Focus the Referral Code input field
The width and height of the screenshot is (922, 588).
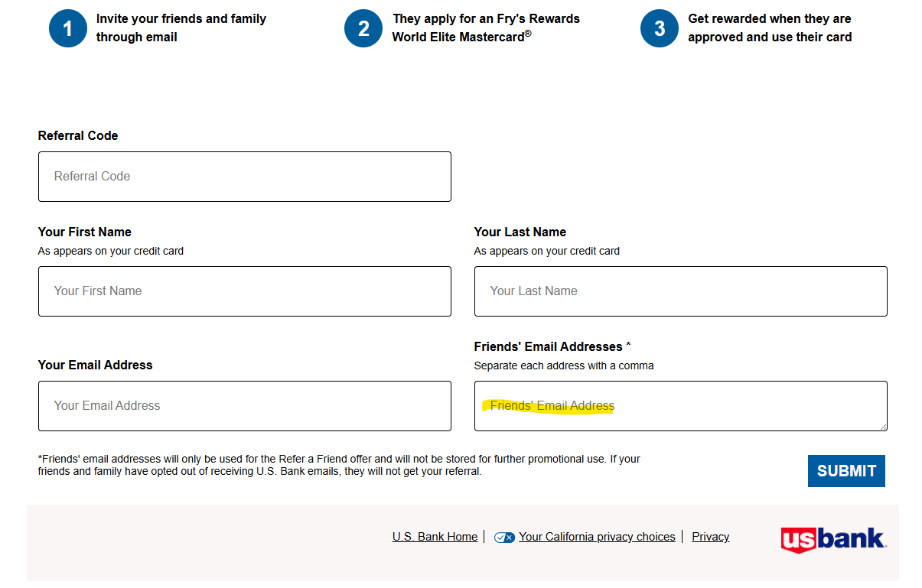point(245,177)
